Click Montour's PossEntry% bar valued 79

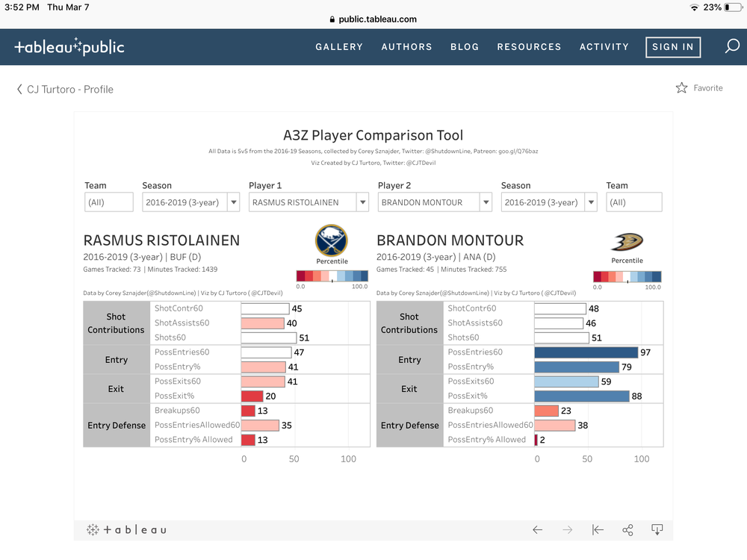pos(577,367)
